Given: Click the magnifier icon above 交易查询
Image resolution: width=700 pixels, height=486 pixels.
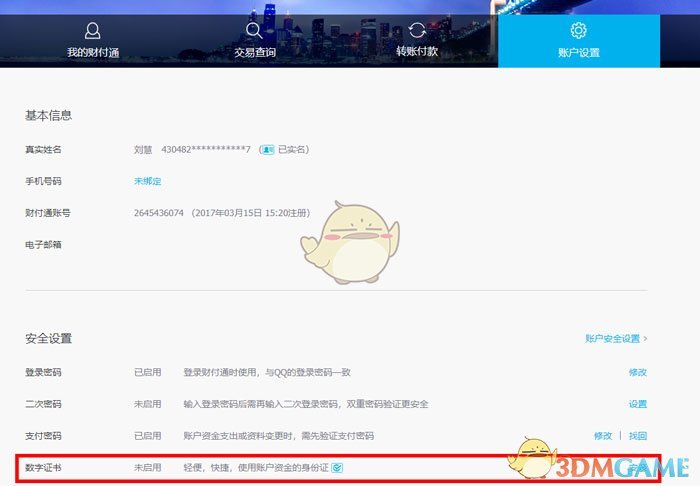Looking at the screenshot, I should [254, 30].
